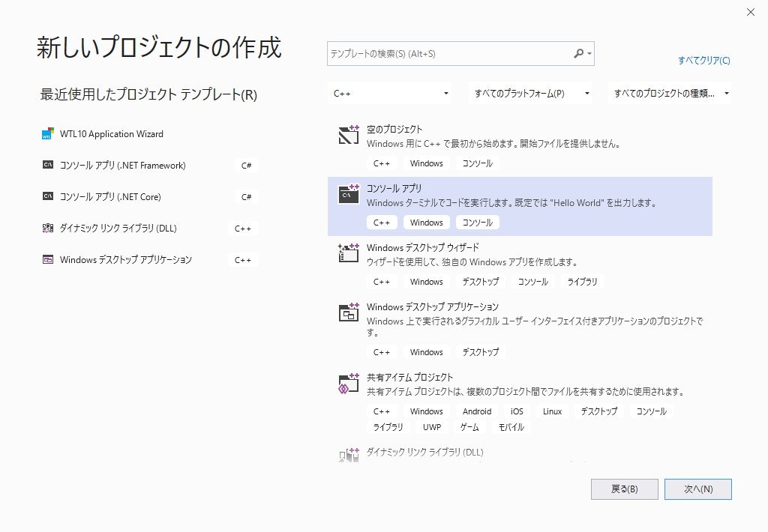Click the Windows デスクトップ アプリケーション template icon
Viewport: 768px width, 532px height.
point(349,312)
